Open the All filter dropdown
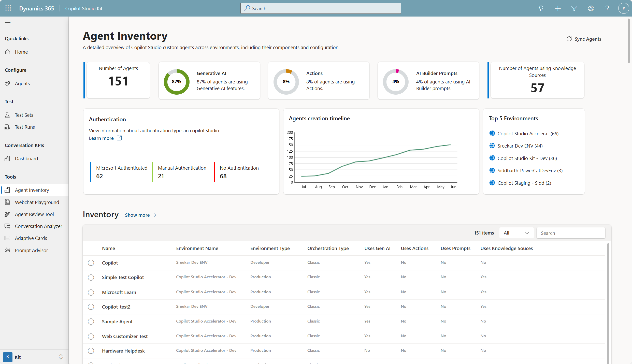This screenshot has height=364, width=632. click(x=516, y=233)
